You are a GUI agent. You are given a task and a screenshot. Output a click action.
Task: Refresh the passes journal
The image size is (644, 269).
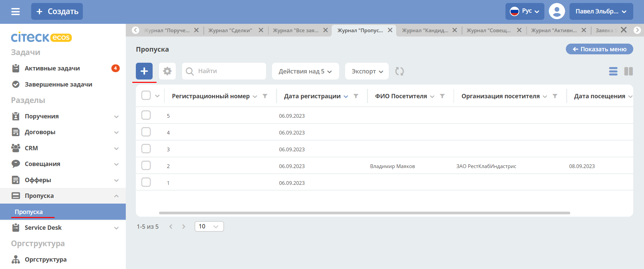[399, 71]
